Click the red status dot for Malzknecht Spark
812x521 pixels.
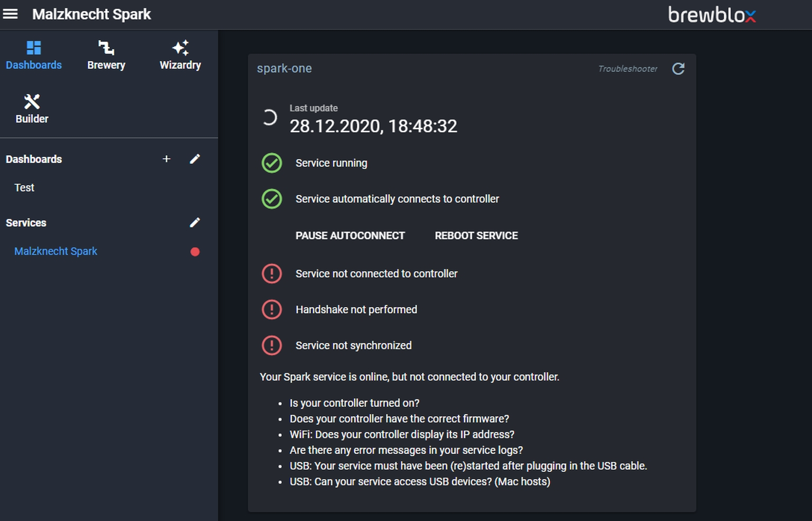point(195,252)
